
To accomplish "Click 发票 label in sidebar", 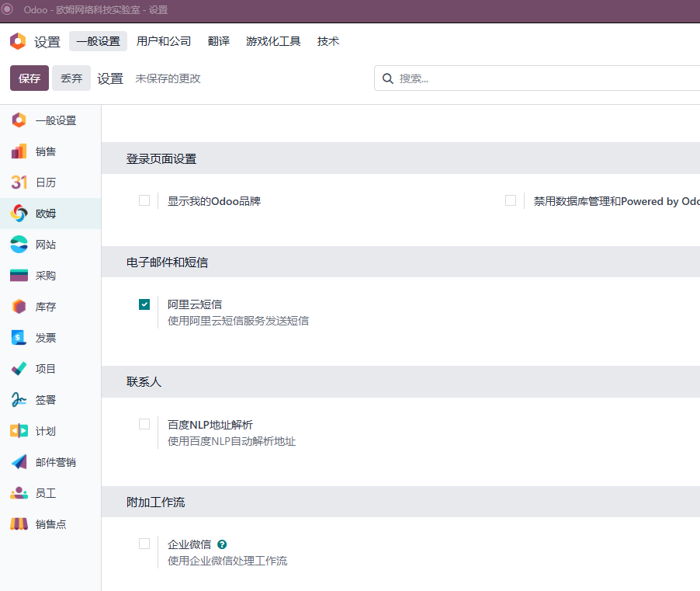I will click(x=46, y=338).
